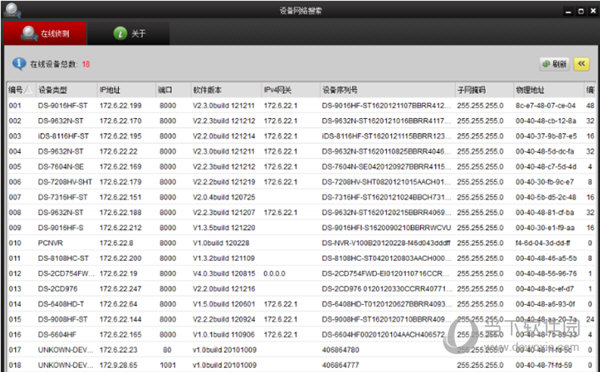Click software version V2.3.0build 121211 in row 001
Screen dimensions: 600x372
tap(224, 105)
